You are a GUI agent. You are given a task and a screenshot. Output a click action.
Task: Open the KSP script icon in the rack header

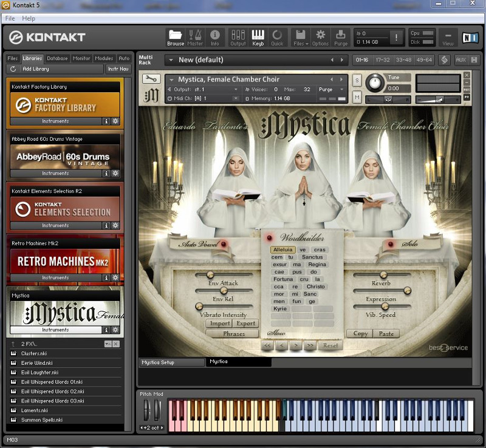click(444, 60)
